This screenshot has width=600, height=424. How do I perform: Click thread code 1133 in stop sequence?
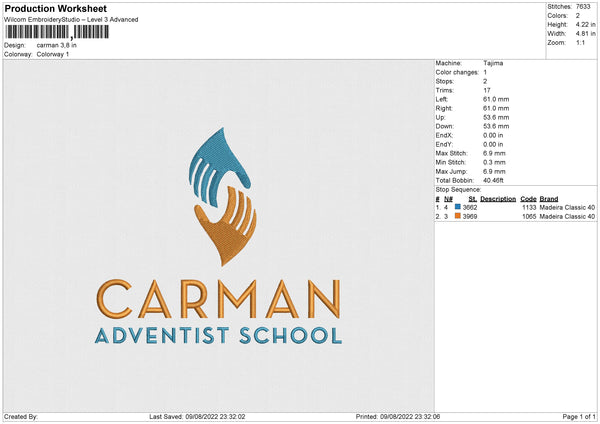pos(529,207)
